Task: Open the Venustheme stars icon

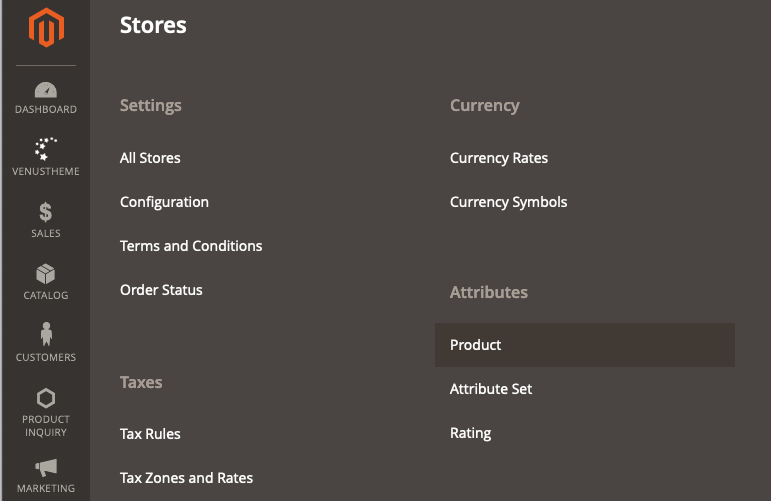Action: (46, 149)
